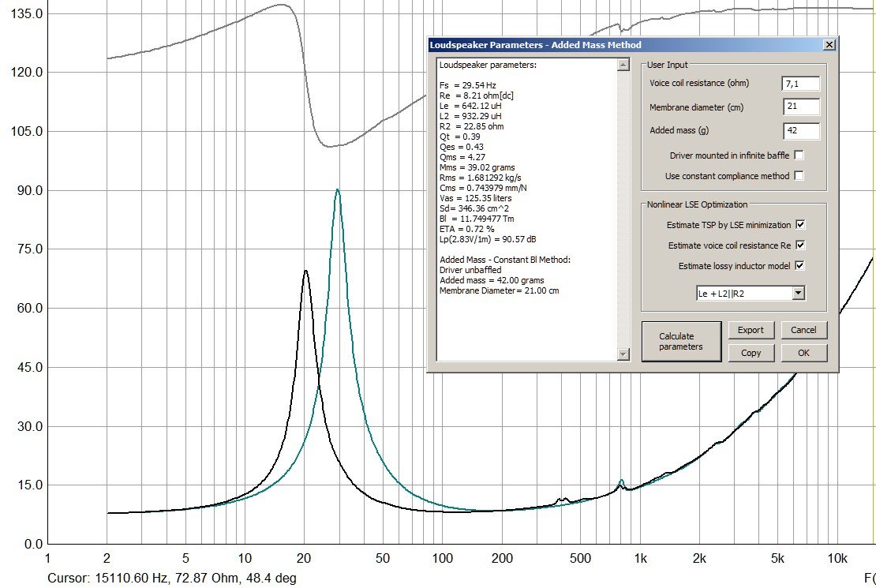Select the Re = 8.21 ohm[dc] line

(477, 96)
